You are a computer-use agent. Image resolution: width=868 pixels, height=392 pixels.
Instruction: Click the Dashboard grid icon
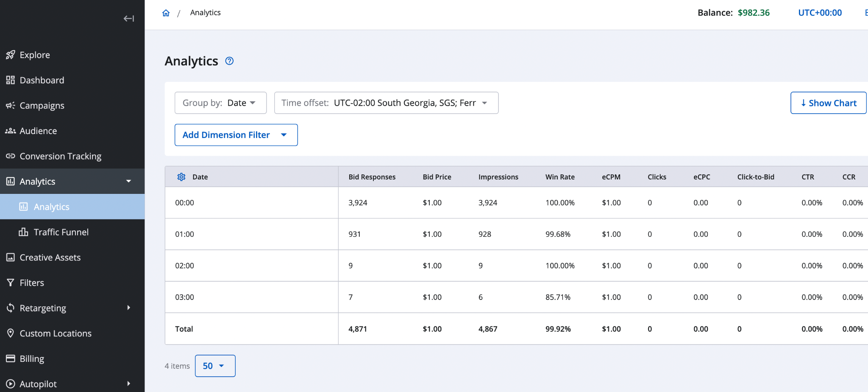tap(11, 80)
